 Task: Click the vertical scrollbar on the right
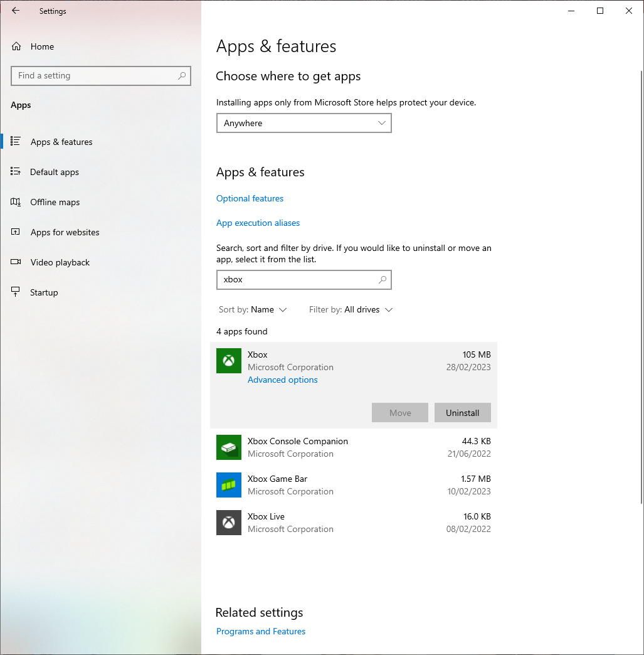click(641, 287)
